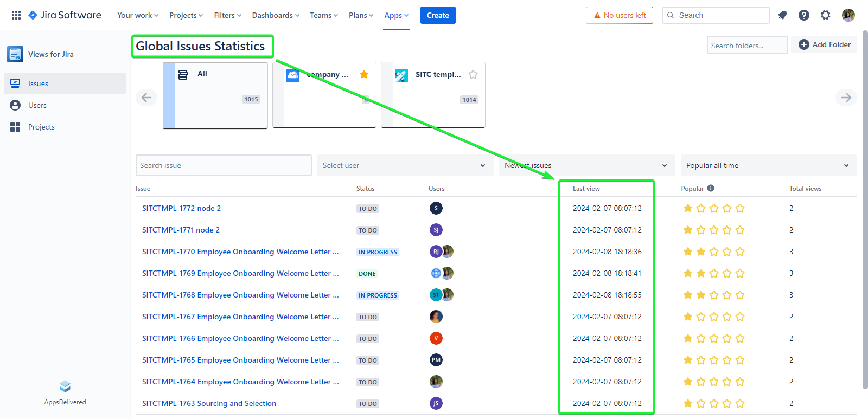Open the Newest issues sort dropdown
The height and width of the screenshot is (419, 868).
point(586,165)
